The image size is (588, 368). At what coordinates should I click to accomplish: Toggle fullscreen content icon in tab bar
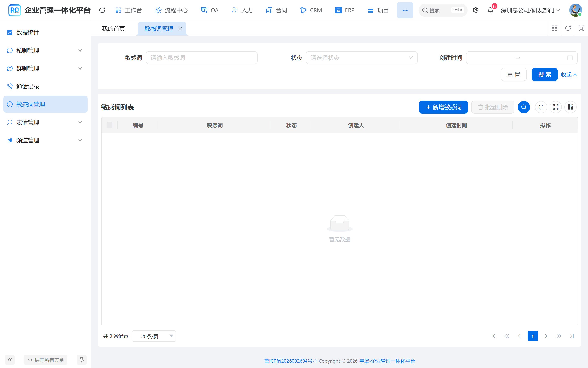click(581, 28)
